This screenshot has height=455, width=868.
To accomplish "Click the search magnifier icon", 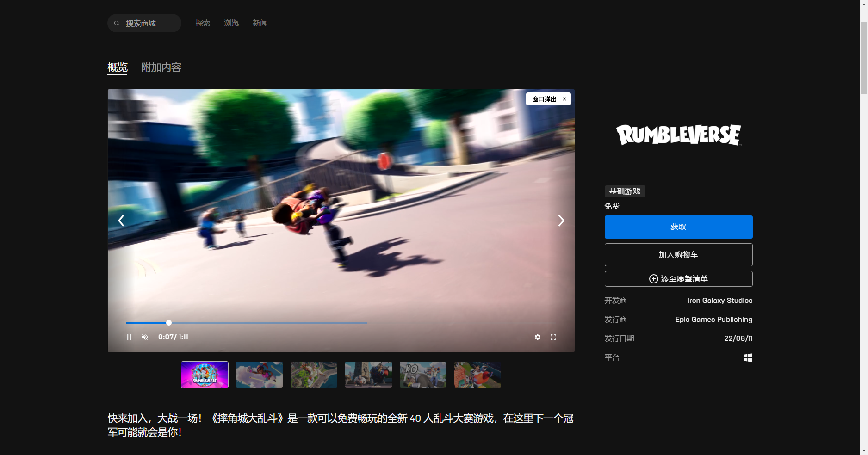I will click(117, 23).
